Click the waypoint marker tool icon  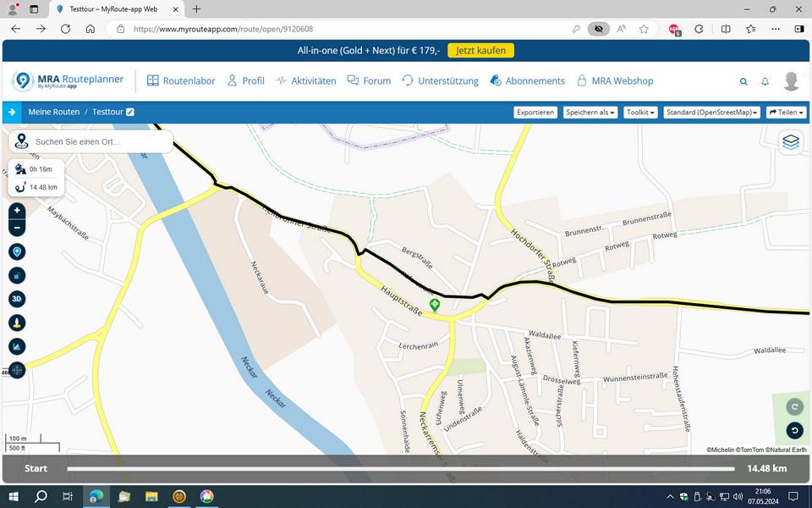(x=17, y=252)
